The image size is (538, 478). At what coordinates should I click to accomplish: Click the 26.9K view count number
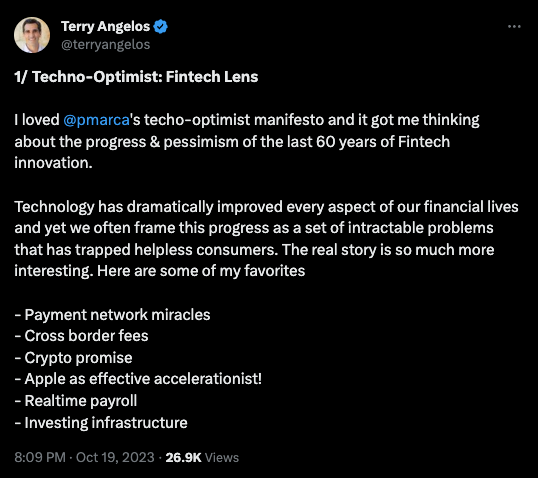[183, 457]
